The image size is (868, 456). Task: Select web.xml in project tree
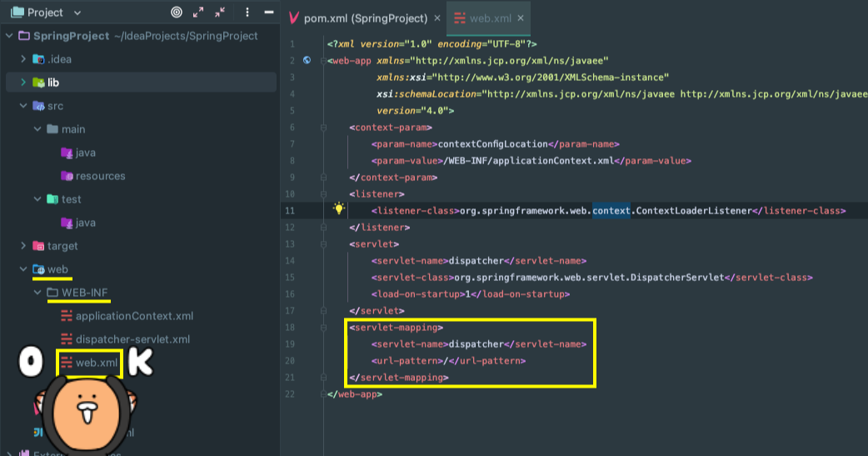click(x=97, y=363)
